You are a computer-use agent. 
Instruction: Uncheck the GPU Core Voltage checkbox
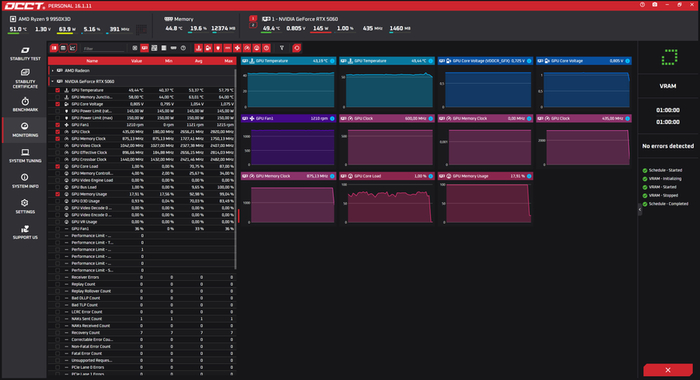click(58, 104)
